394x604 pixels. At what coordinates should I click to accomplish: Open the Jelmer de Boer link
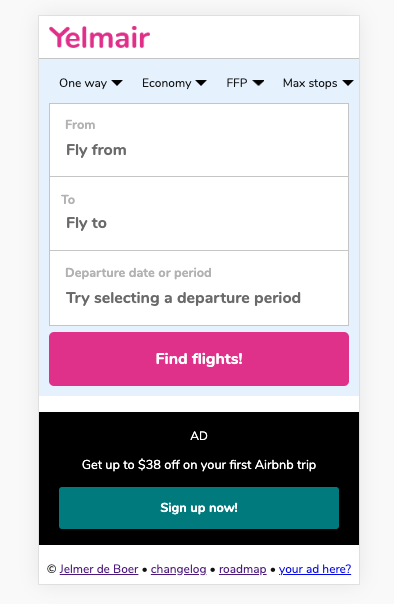pos(99,569)
